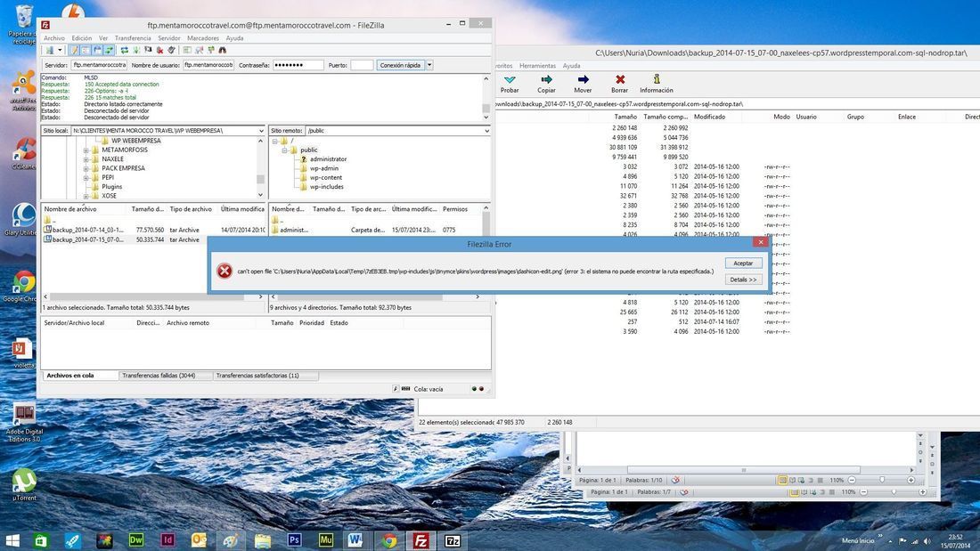Click the Puerto input field

click(362, 65)
